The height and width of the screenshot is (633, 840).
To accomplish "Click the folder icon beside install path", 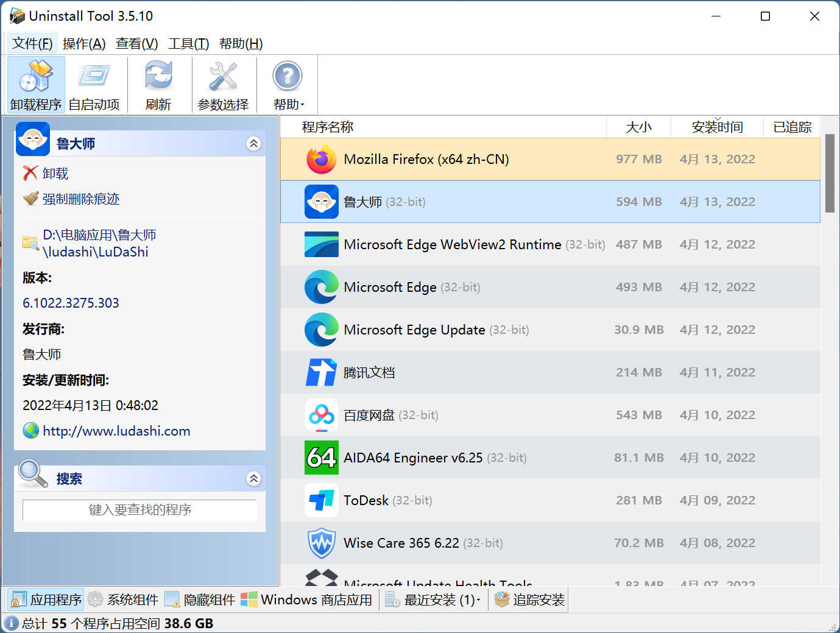I will pyautogui.click(x=30, y=243).
